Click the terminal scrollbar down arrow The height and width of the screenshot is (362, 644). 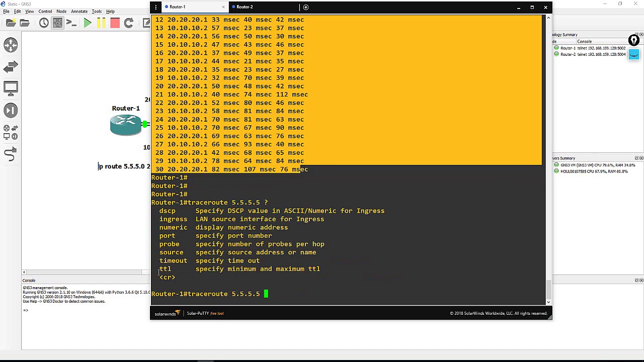pos(548,302)
